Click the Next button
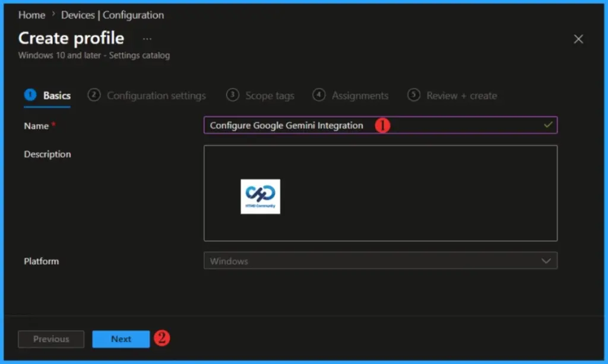Screen dimensions: 608x364 [x=121, y=339]
